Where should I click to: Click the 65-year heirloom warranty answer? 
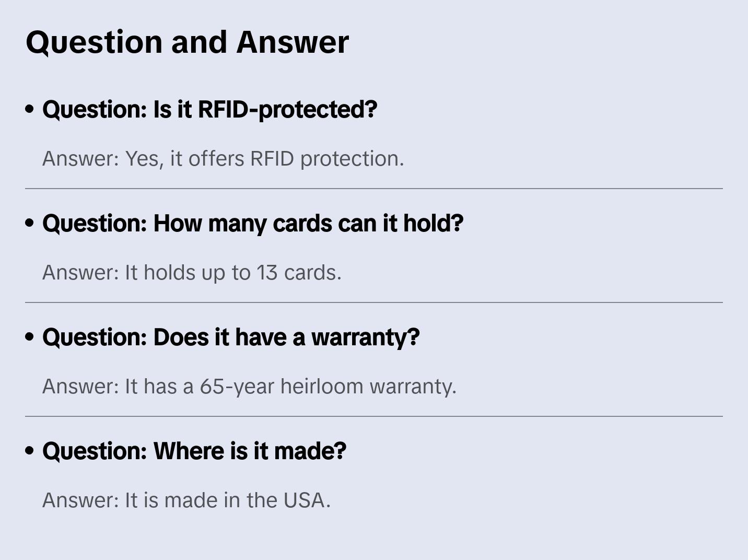click(x=249, y=387)
